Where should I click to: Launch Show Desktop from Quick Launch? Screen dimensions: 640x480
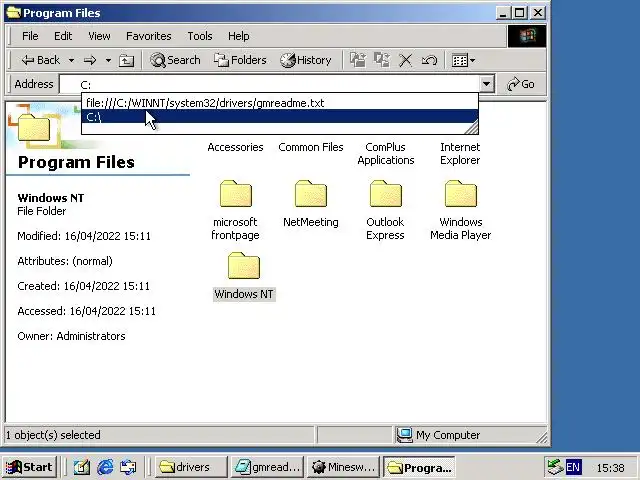coord(82,467)
